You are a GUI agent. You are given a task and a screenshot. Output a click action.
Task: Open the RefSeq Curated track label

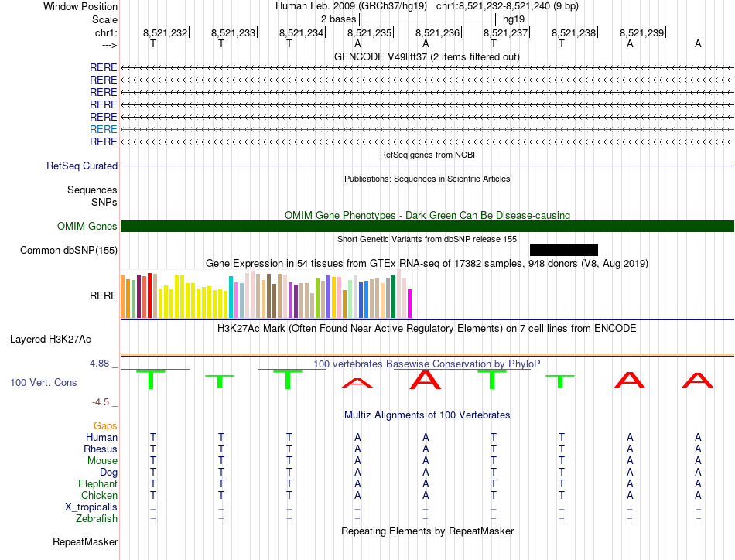click(82, 166)
